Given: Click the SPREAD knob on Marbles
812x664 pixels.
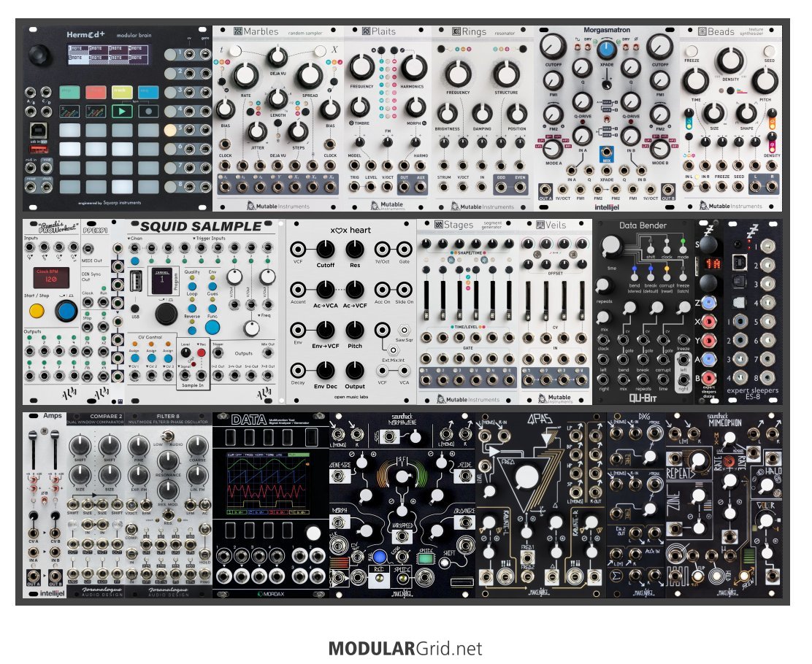Looking at the screenshot, I should pos(310,76).
